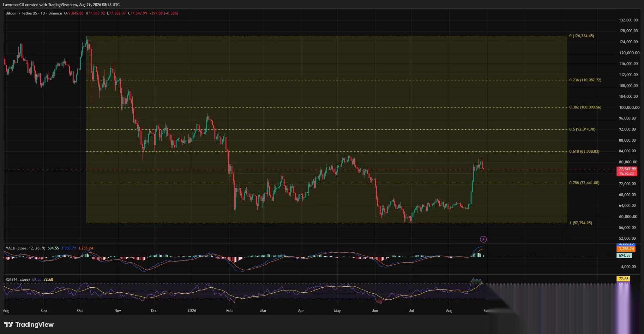Click the 72,000.00 price axis label

point(627,184)
